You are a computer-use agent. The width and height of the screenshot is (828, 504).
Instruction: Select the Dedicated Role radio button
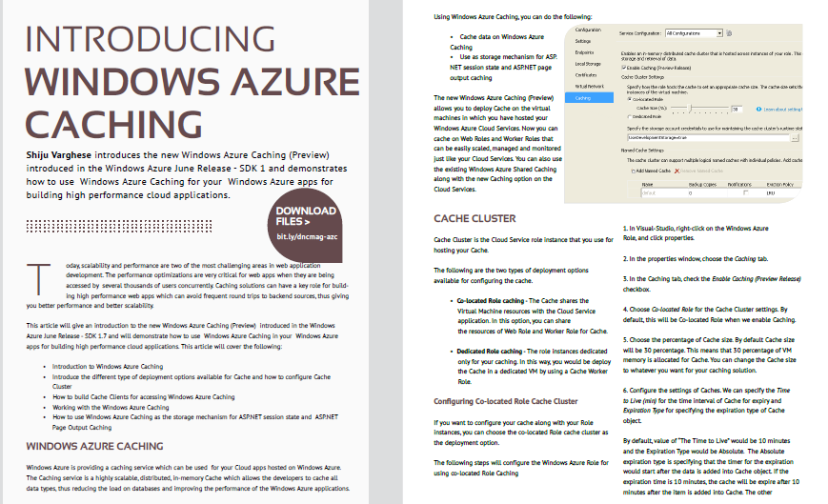point(627,117)
